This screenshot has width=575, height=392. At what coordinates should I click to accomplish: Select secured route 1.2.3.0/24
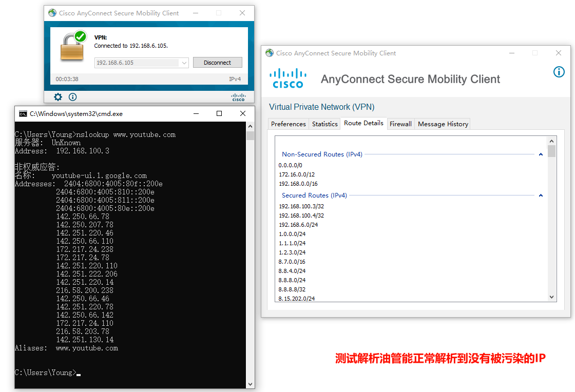(292, 252)
